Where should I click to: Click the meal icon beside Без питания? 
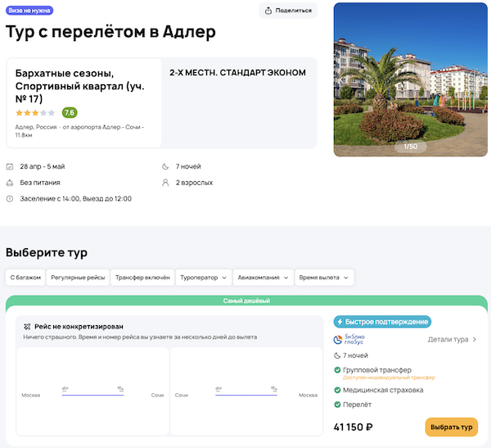[10, 183]
